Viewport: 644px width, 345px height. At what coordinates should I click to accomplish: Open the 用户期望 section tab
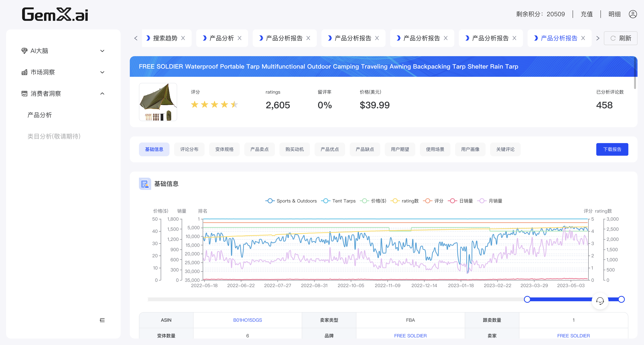pyautogui.click(x=400, y=149)
